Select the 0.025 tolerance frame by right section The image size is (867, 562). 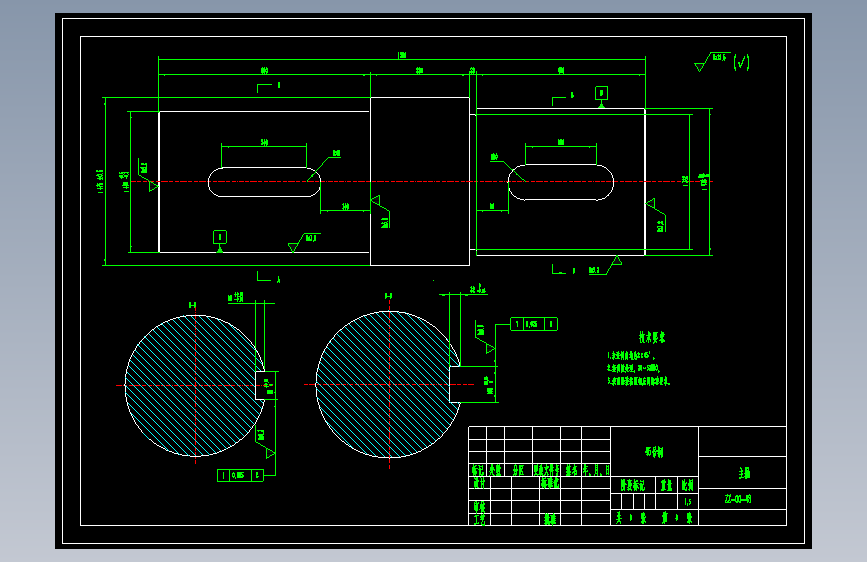pos(534,324)
